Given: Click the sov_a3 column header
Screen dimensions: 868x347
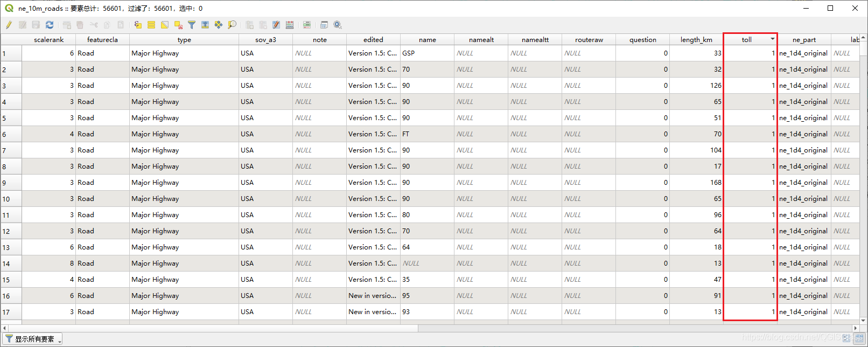Looking at the screenshot, I should tap(265, 39).
